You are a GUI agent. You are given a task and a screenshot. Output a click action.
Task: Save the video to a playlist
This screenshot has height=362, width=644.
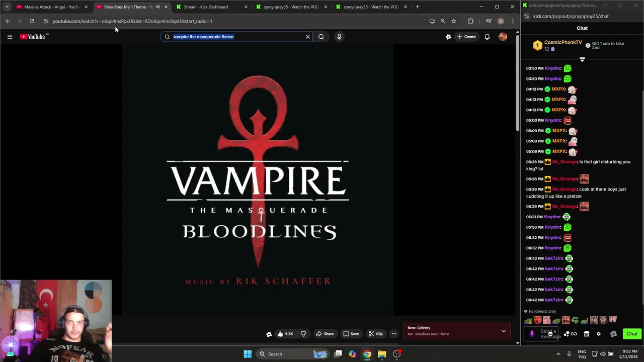pos(351,334)
